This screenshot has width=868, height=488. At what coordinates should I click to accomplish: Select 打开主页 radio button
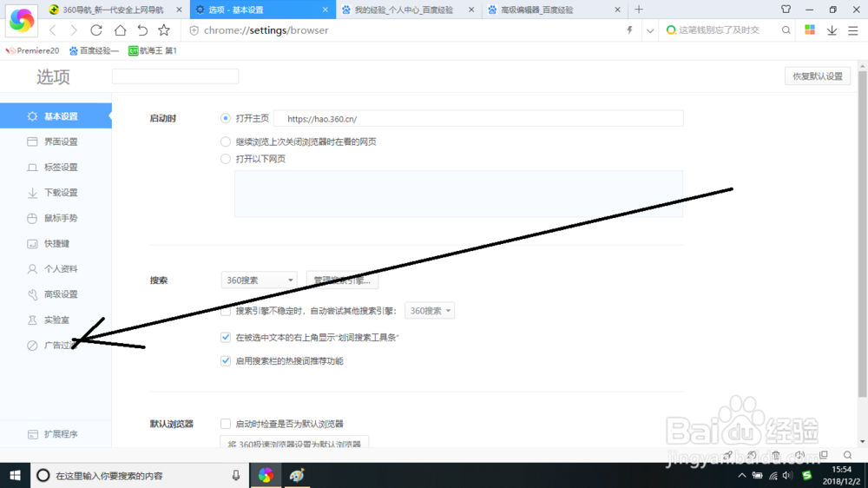point(226,118)
